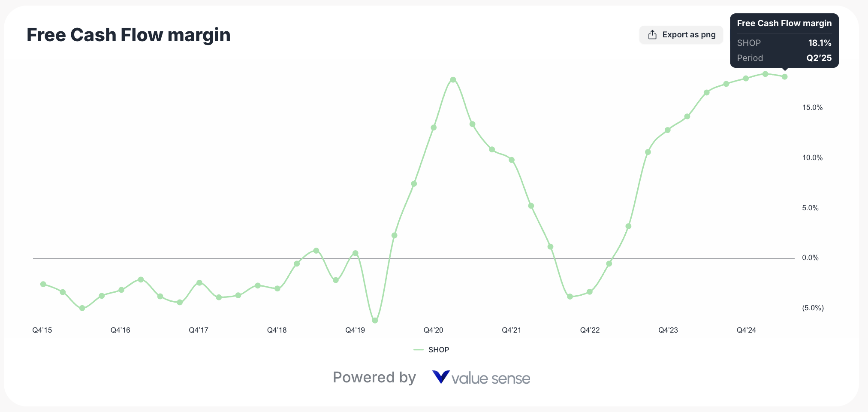868x412 pixels.
Task: Click the latest Q2'25 data point
Action: (785, 77)
